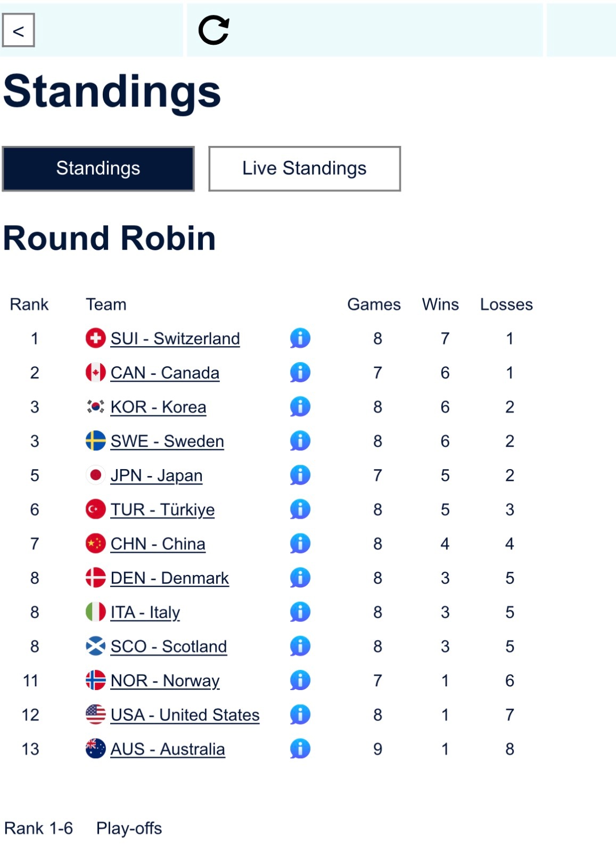Open info icon for Switzerland
The width and height of the screenshot is (616, 861).
pos(300,338)
